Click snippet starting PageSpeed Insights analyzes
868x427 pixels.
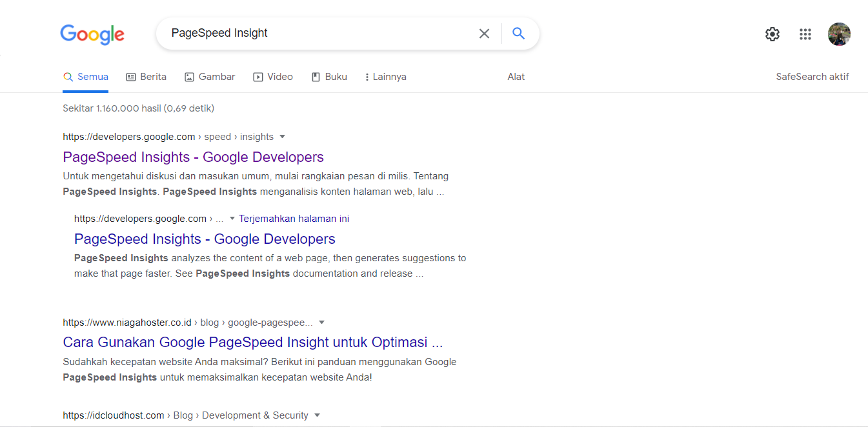pyautogui.click(x=270, y=266)
